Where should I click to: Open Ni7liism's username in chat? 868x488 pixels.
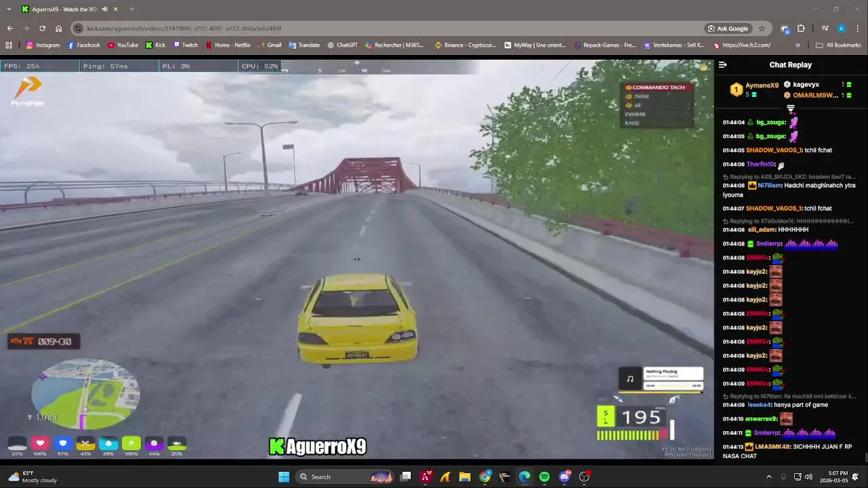(x=770, y=185)
